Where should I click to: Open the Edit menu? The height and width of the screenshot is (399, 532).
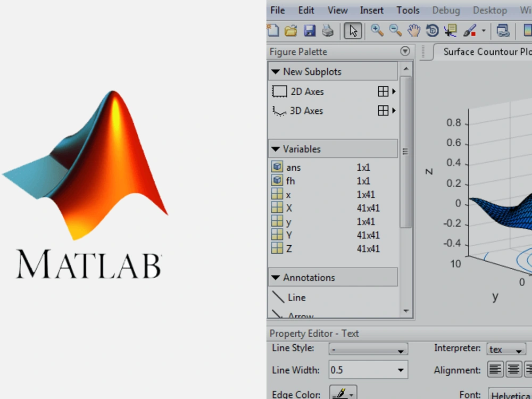[306, 10]
